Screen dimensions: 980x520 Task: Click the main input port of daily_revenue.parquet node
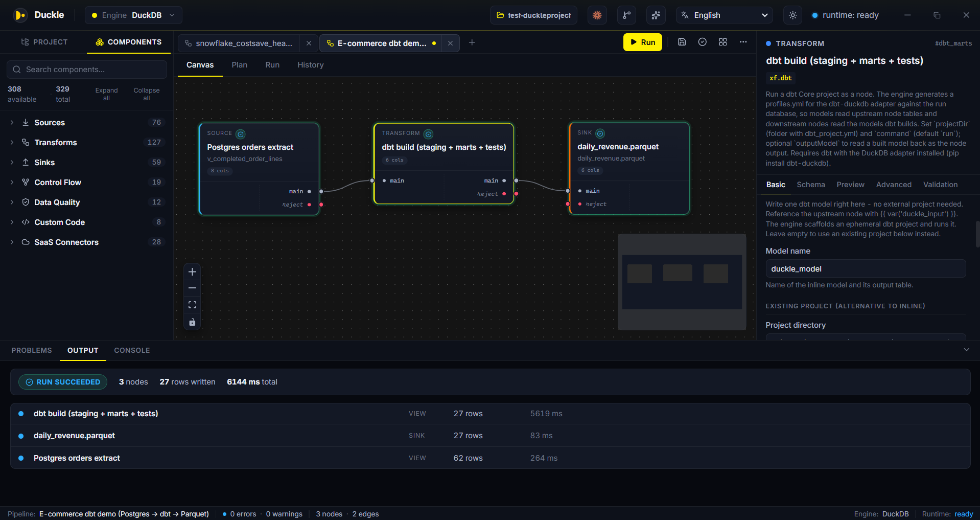[x=568, y=191]
